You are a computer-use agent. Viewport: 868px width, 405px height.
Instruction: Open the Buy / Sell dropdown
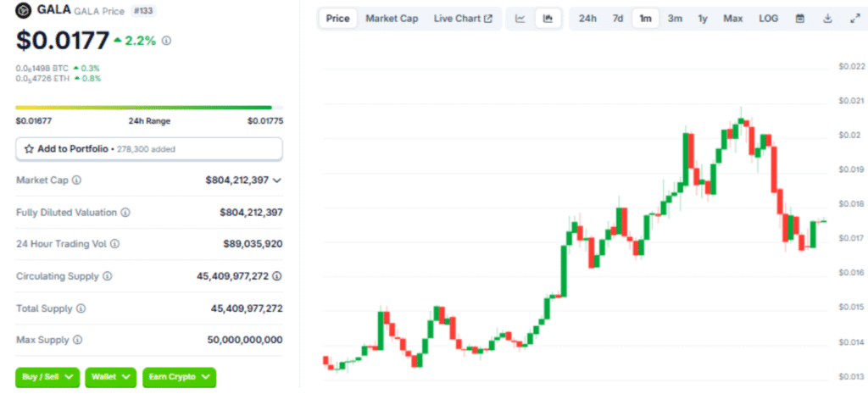47,377
